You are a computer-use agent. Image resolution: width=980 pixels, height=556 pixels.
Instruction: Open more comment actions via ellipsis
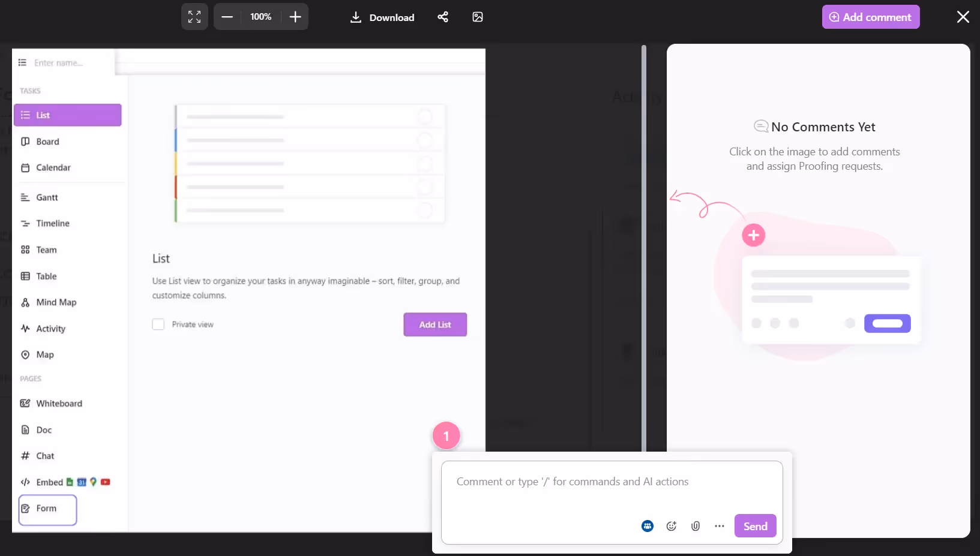[x=719, y=526]
